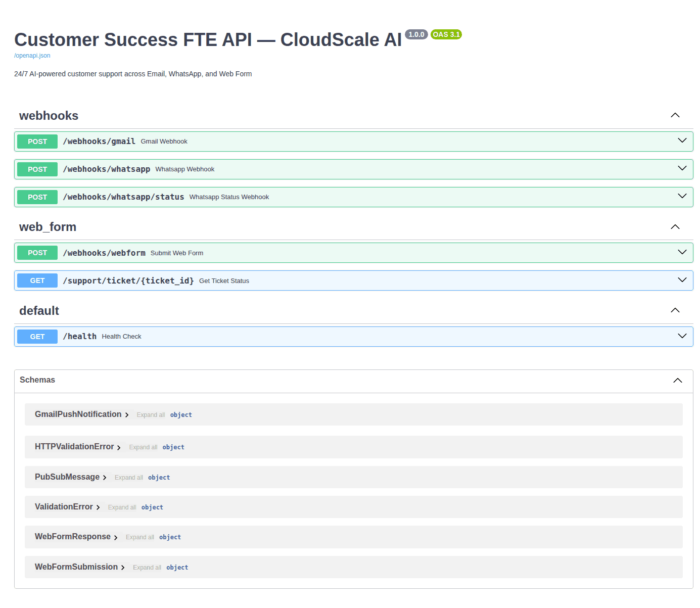The height and width of the screenshot is (608, 700).
Task: Expand the /health operation details
Action: pyautogui.click(x=682, y=336)
